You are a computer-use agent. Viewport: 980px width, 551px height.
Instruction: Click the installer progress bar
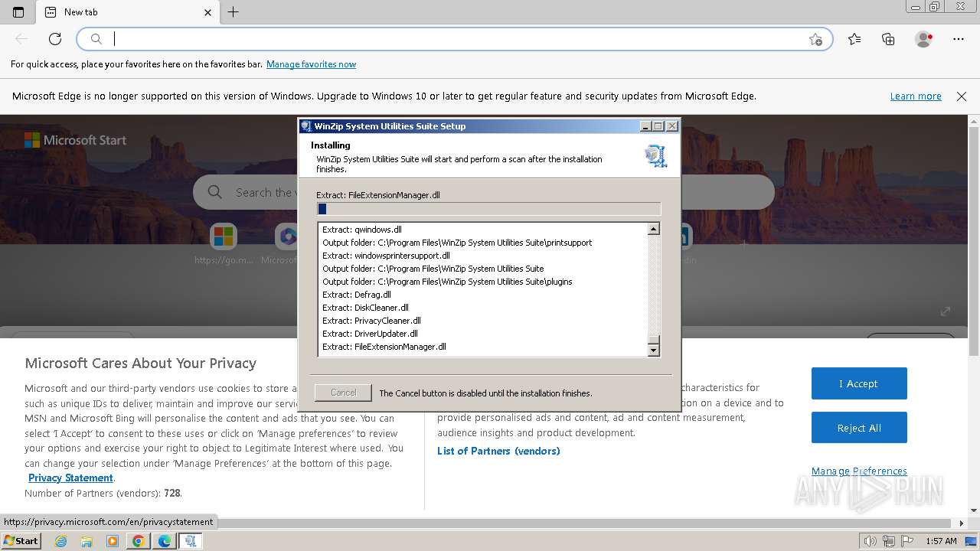point(488,209)
